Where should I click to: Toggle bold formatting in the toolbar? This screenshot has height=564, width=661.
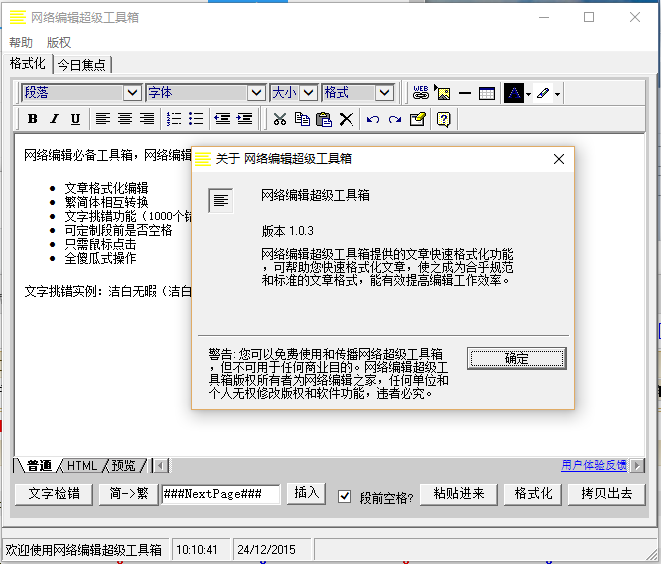pyautogui.click(x=32, y=119)
